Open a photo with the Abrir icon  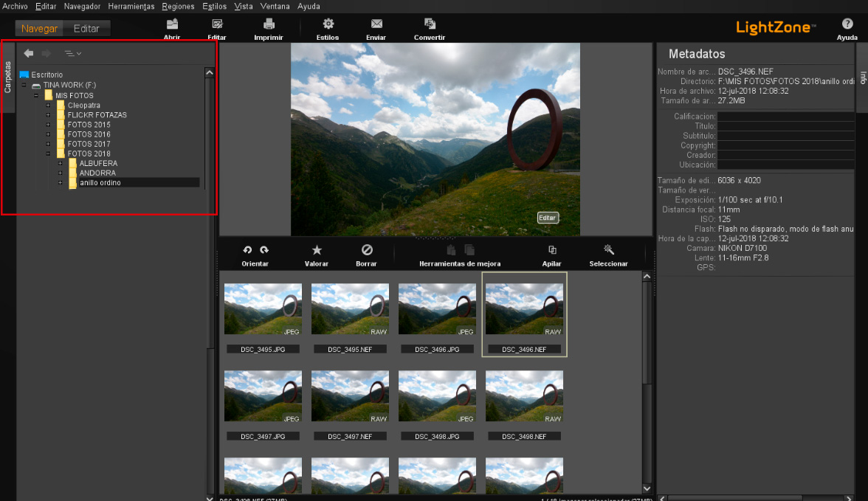tap(172, 24)
